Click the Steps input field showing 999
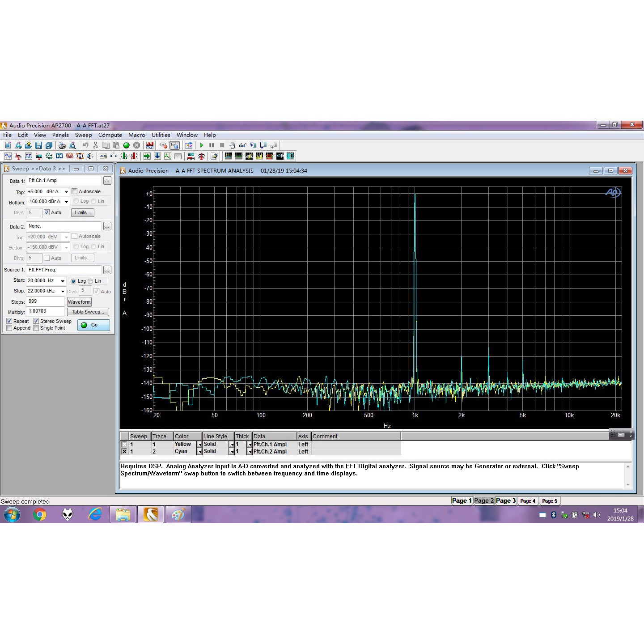 [45, 301]
